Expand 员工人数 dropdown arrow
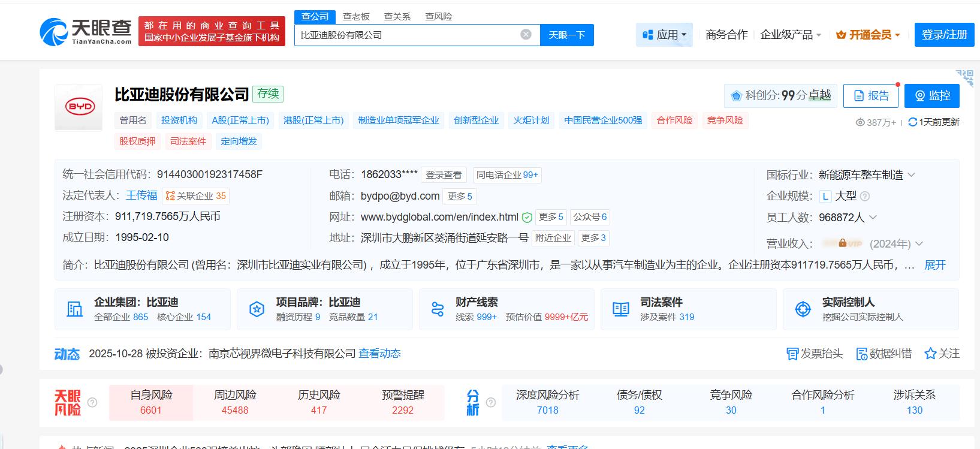Screen dimensions: 980x449 click(873, 217)
